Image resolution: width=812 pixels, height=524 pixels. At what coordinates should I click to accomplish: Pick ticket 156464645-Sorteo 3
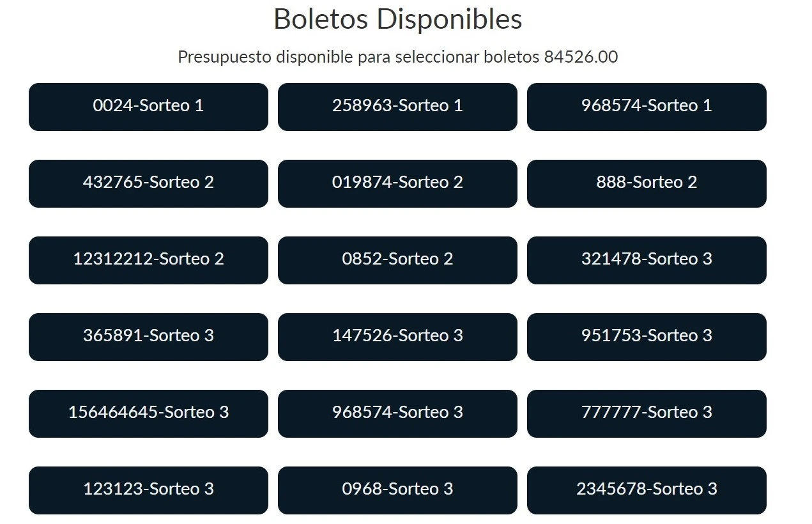148,413
